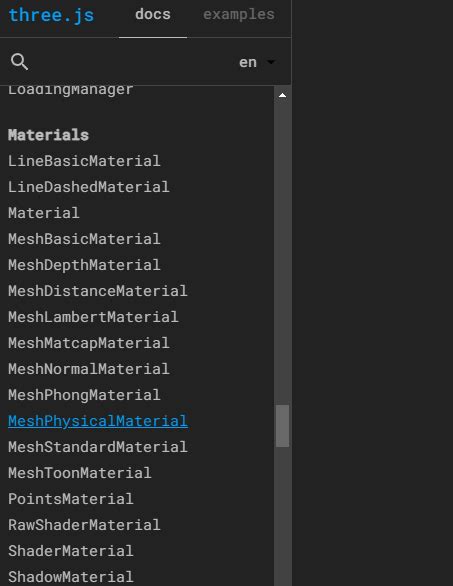Open MeshPhysicalMaterial docs page
453x586 pixels.
[x=98, y=421]
